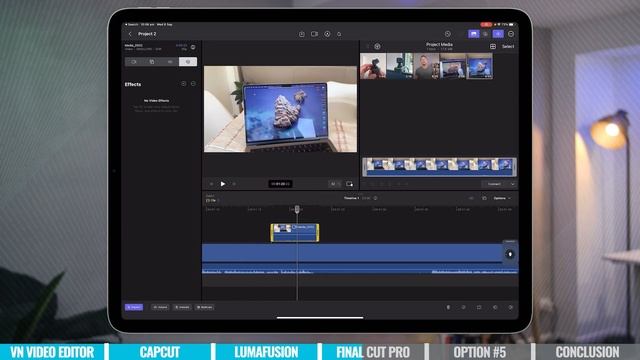This screenshot has width=640, height=360.
Task: Toggle the viewer picture-in-picture icon
Action: (349, 184)
